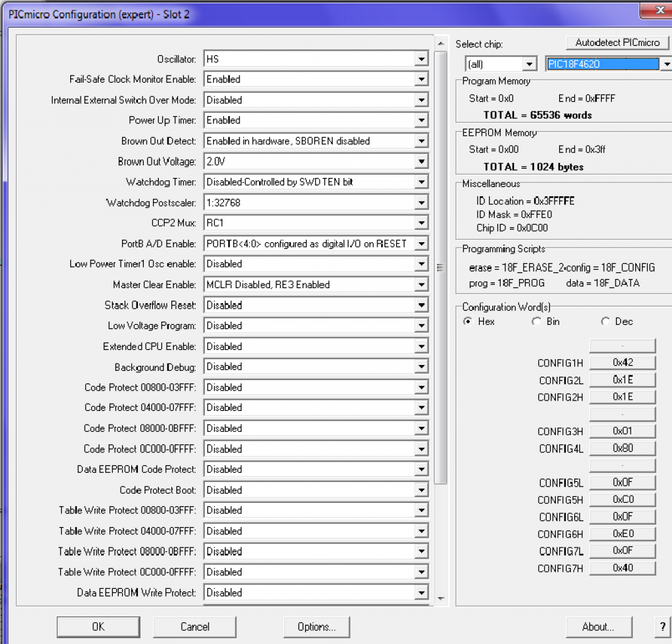Select the Dec radio button
This screenshot has width=672, height=644.
[x=605, y=321]
